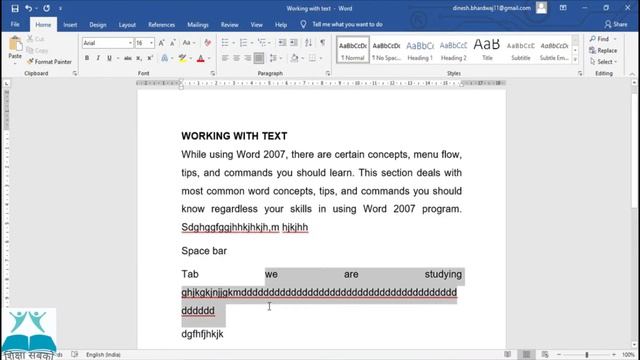
Task: Switch to the Review tab
Action: point(230,25)
